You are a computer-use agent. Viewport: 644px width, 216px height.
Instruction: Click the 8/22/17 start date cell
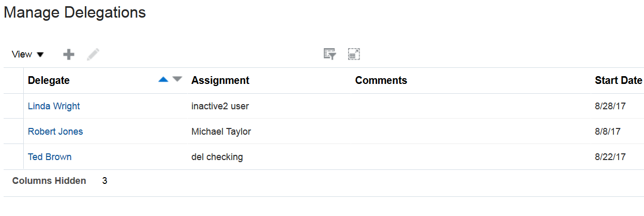pos(610,157)
